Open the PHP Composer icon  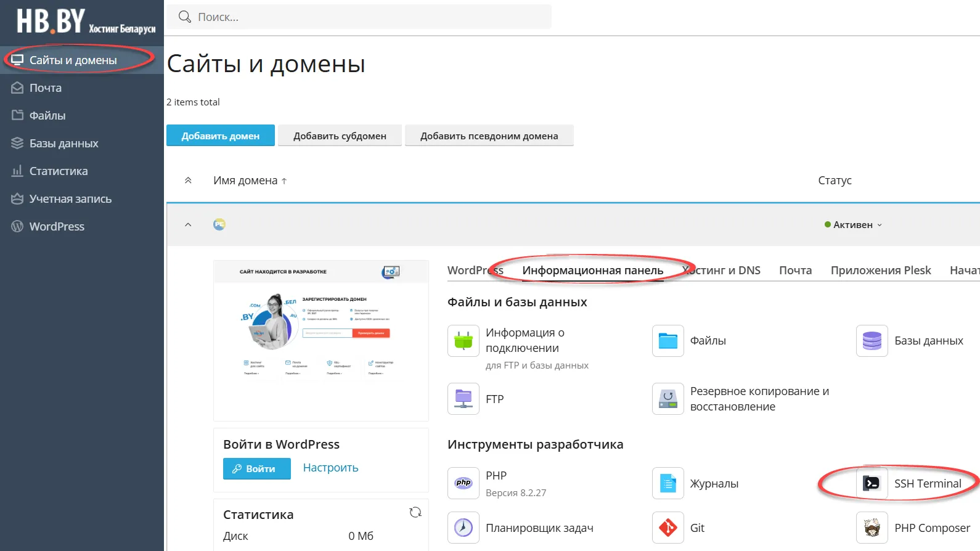872,528
